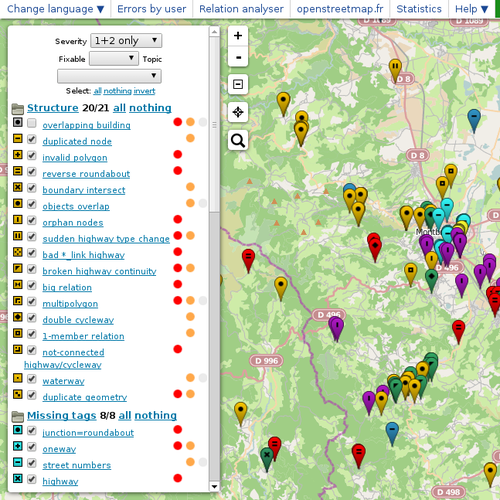Click the overlapping building category icon
Image resolution: width=500 pixels, height=500 pixels.
point(18,122)
